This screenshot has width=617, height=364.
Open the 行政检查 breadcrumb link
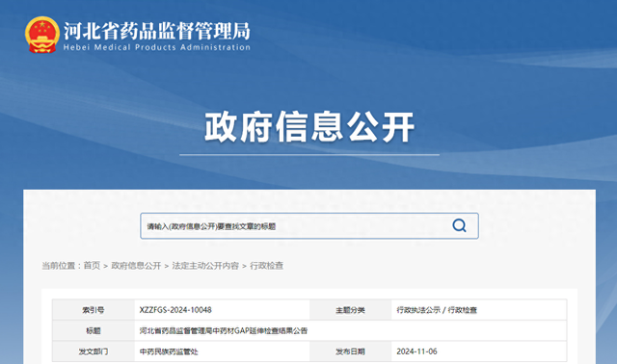tap(266, 266)
